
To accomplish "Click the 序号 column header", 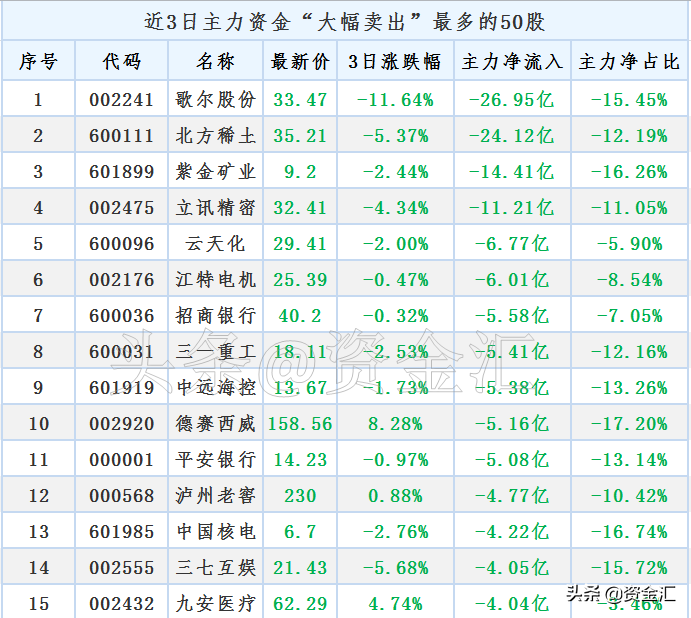I will pyautogui.click(x=38, y=61).
